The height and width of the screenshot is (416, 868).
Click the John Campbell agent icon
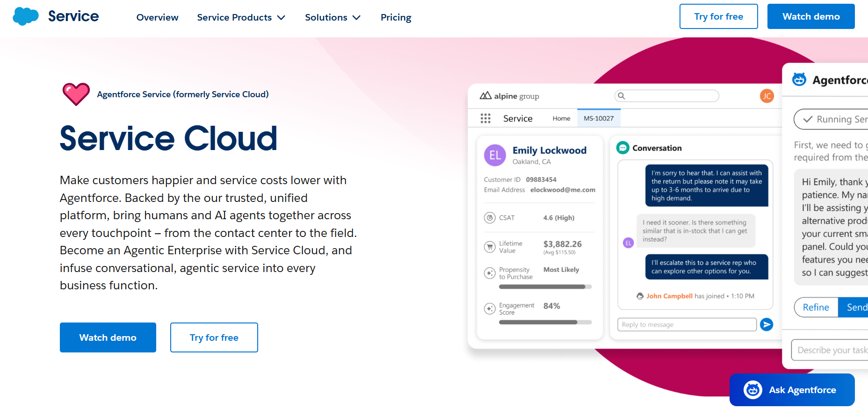(640, 296)
